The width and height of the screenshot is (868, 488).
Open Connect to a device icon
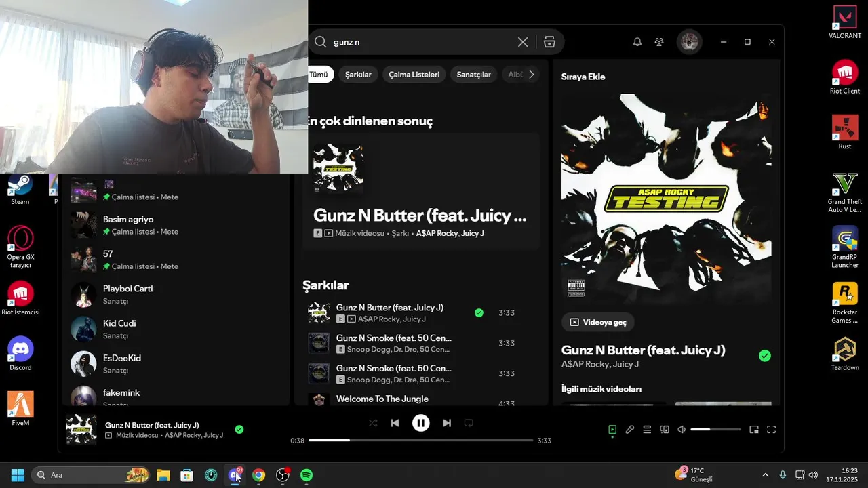[665, 430]
